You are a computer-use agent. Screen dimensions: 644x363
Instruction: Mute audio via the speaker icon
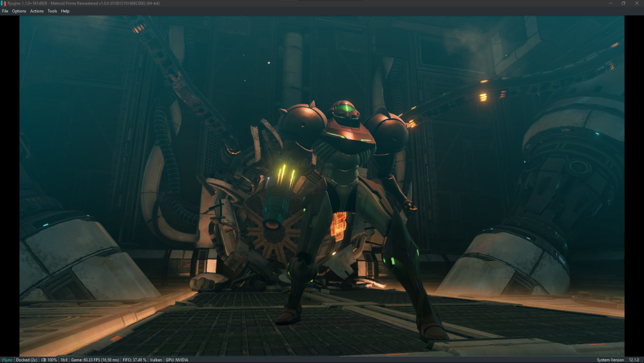tap(44, 360)
